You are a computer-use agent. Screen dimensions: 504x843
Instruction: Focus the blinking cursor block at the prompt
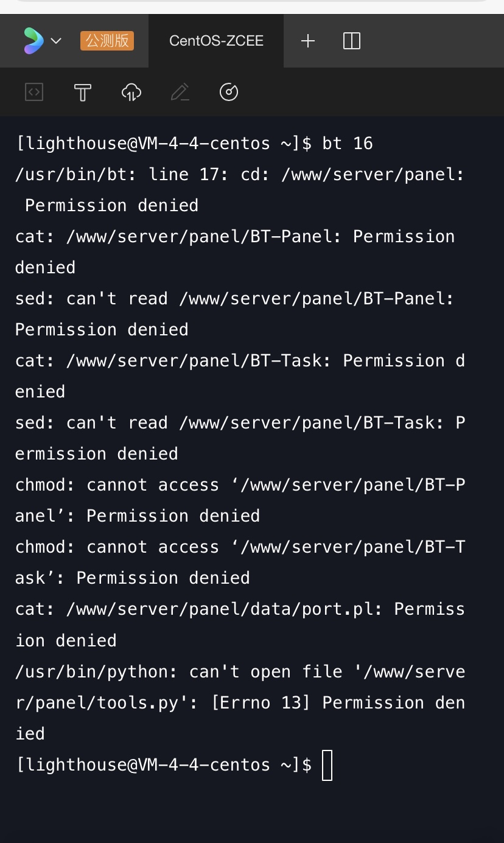[x=327, y=765]
